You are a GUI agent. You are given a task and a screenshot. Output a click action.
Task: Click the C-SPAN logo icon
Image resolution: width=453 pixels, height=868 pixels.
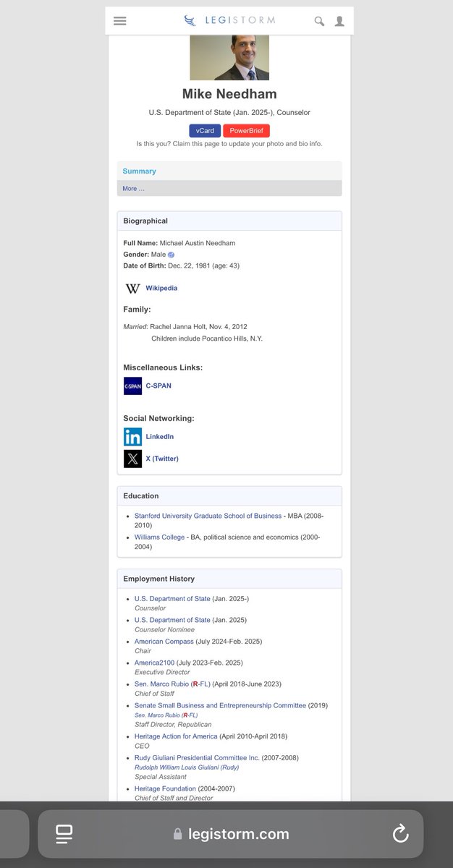(x=132, y=386)
